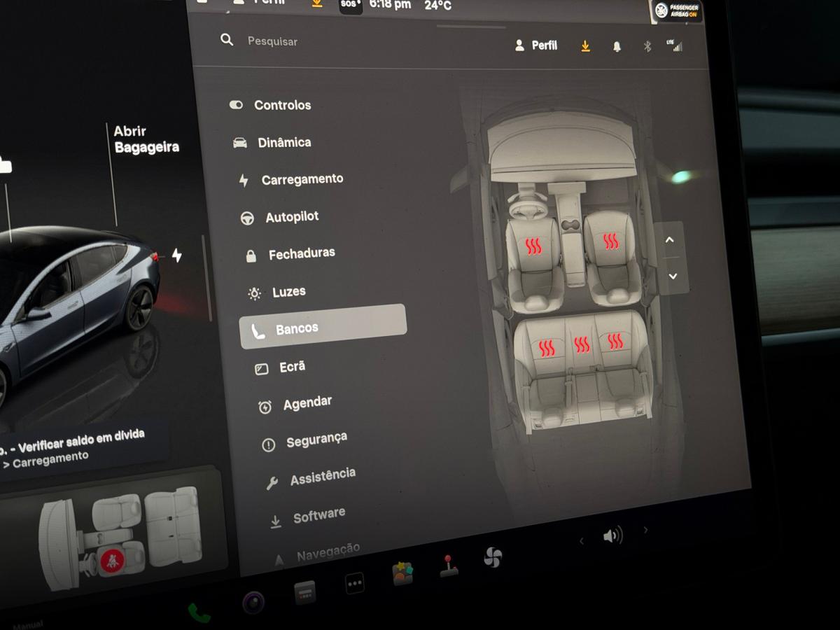The image size is (840, 630).
Task: Tap the charging bolt icon by the car
Action: tap(177, 255)
